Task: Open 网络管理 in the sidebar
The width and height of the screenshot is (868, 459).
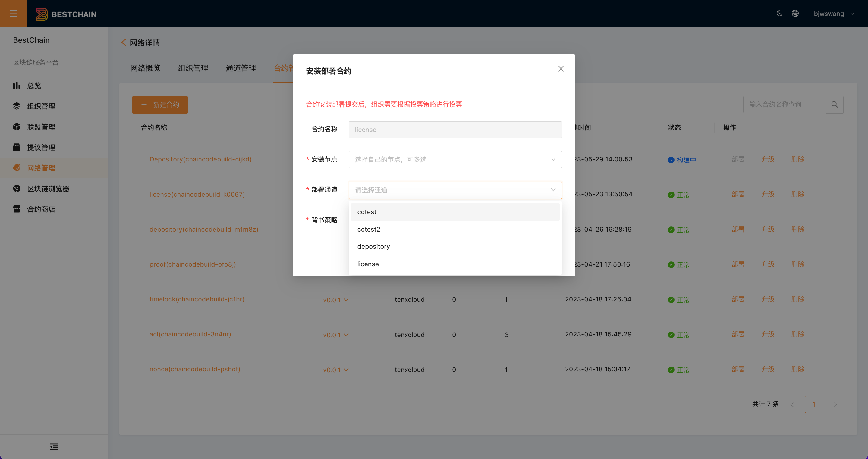Action: pyautogui.click(x=54, y=168)
